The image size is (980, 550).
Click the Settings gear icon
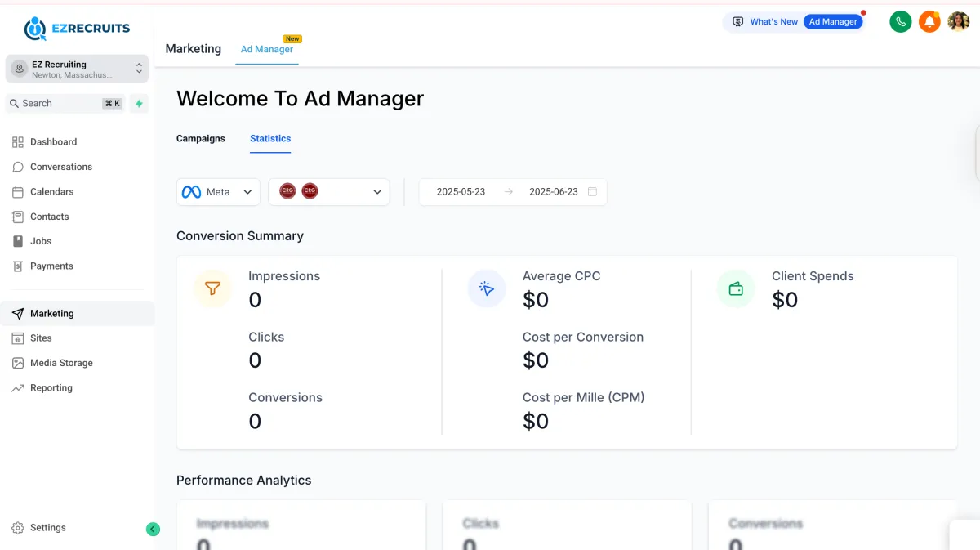(18, 528)
